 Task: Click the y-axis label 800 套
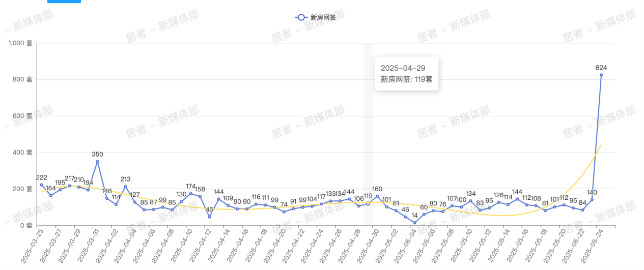tap(23, 79)
